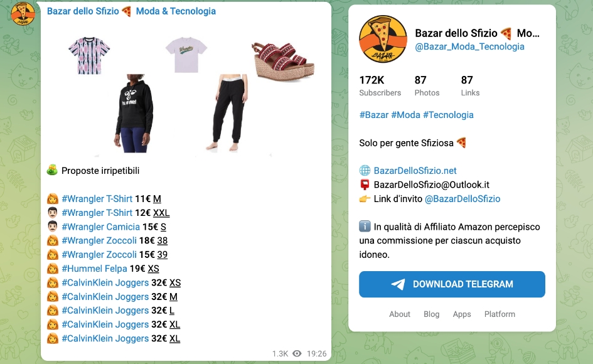Open the black Hummel hoodie image

click(x=134, y=113)
